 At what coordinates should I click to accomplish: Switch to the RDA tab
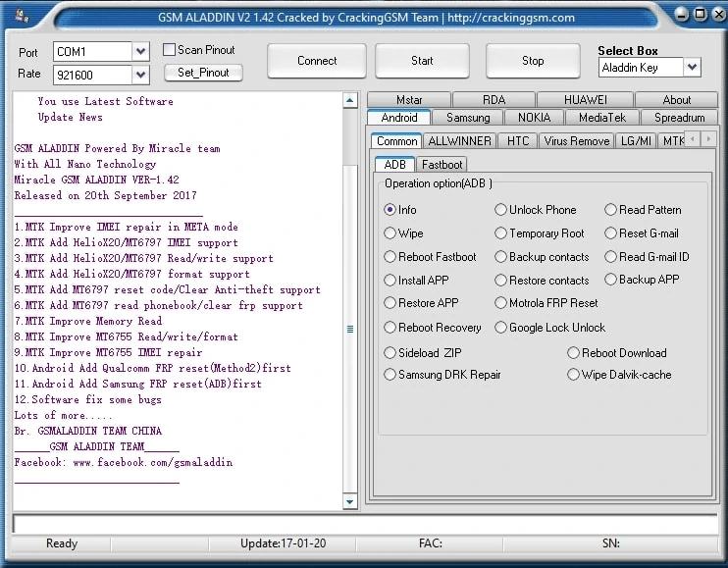coord(494,100)
